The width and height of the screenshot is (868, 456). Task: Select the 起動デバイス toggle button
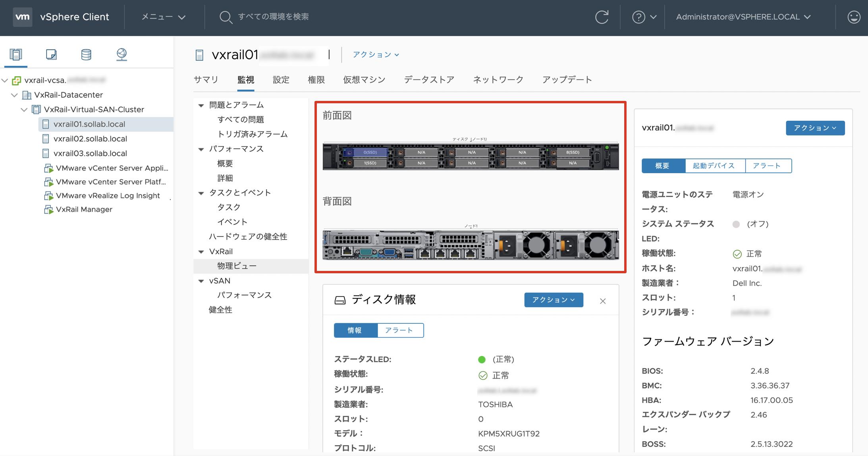715,166
